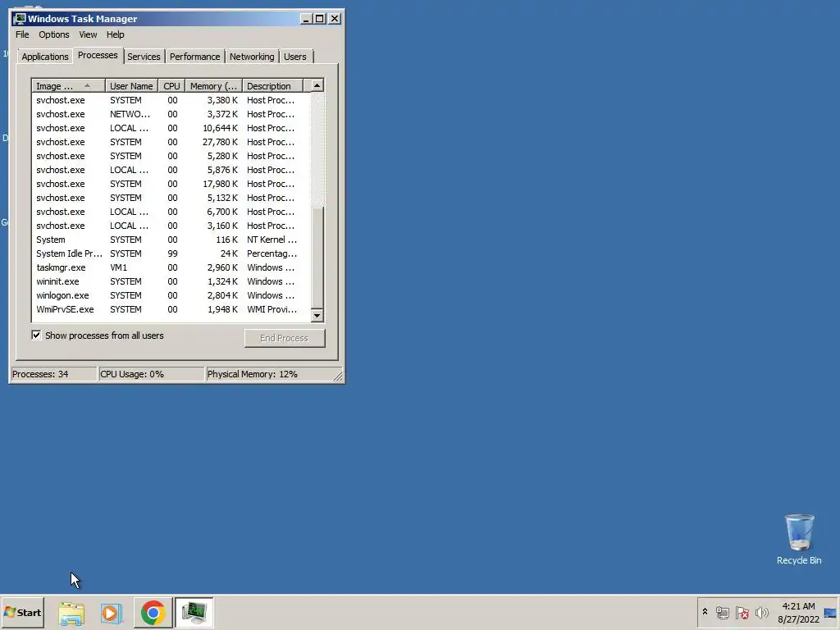Image resolution: width=840 pixels, height=630 pixels.
Task: Launch Google Chrome from the taskbar
Action: click(x=153, y=612)
